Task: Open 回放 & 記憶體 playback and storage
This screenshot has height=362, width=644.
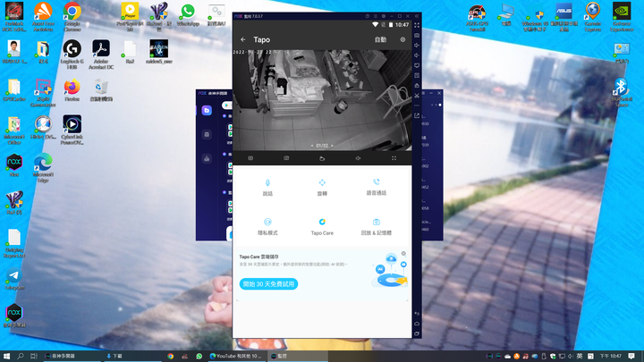Action: pos(377,226)
